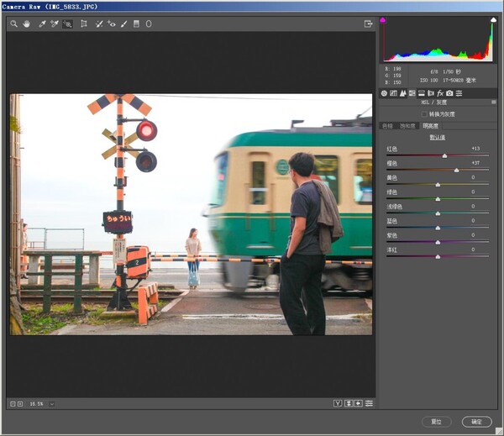Open the Detail panel icon
The width and height of the screenshot is (504, 436).
point(402,93)
